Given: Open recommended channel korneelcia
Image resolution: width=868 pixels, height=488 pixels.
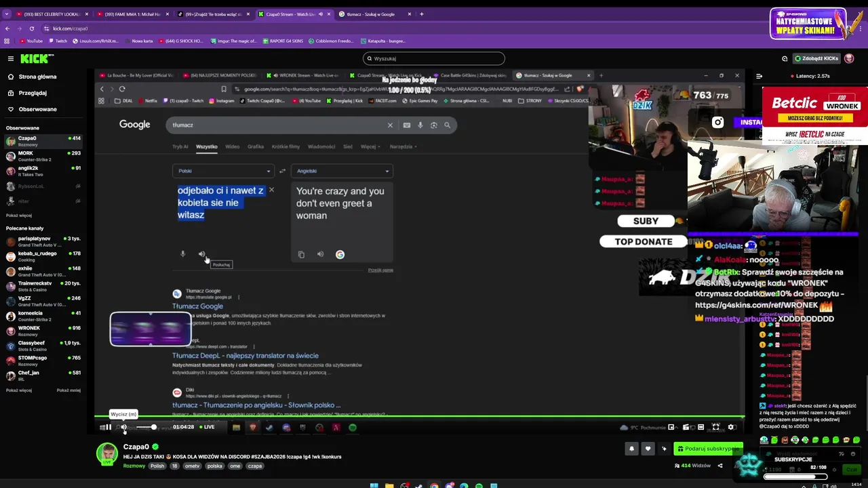Looking at the screenshot, I should point(43,316).
